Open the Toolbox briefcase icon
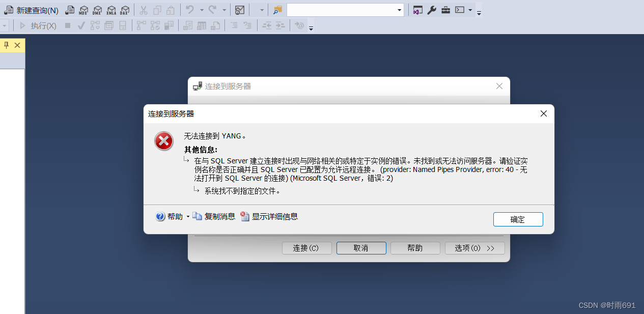 (445, 10)
